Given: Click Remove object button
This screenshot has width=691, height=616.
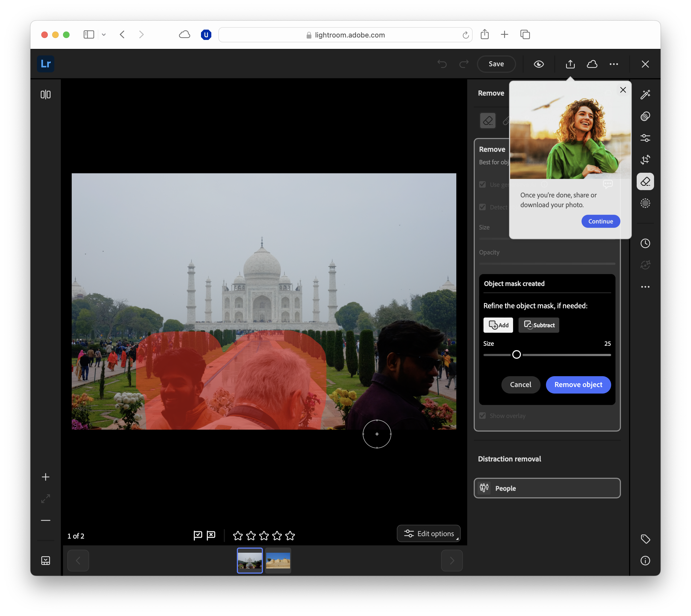Looking at the screenshot, I should pos(578,385).
